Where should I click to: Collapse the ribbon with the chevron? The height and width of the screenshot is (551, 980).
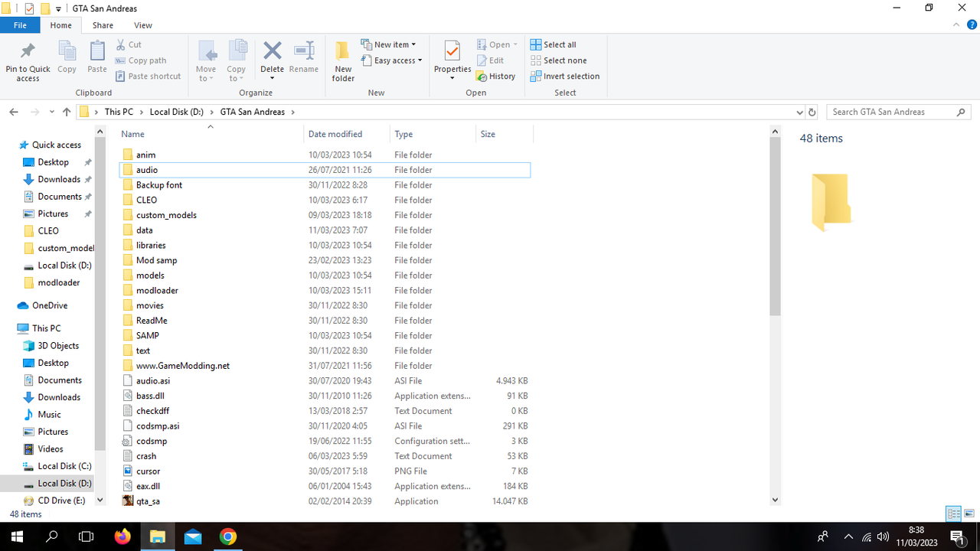click(955, 25)
